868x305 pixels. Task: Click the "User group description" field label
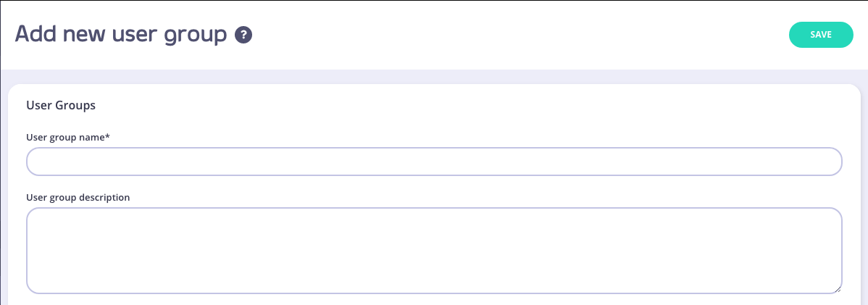(x=78, y=197)
